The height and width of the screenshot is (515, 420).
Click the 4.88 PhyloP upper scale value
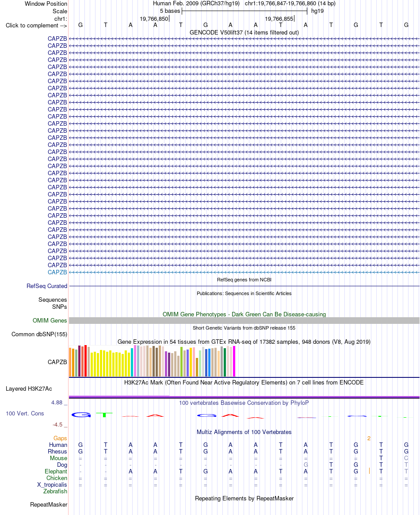point(57,403)
